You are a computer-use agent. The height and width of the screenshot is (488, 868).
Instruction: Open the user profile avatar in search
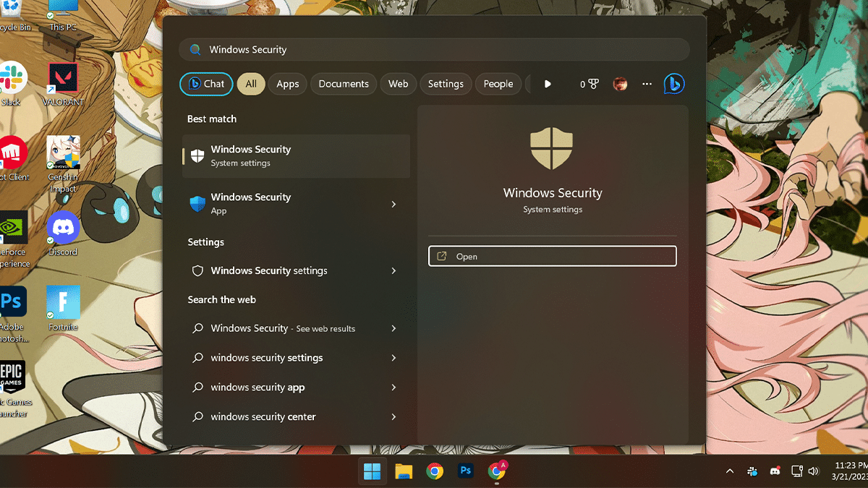pyautogui.click(x=620, y=84)
